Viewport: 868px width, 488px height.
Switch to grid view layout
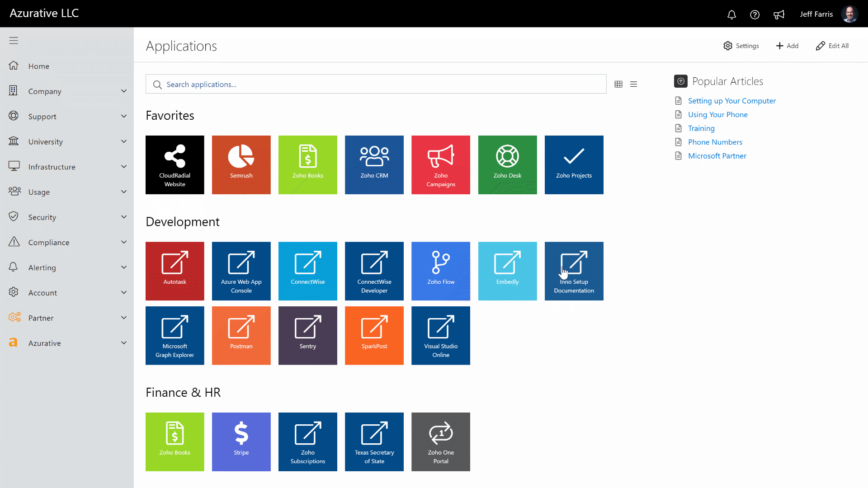coord(618,84)
